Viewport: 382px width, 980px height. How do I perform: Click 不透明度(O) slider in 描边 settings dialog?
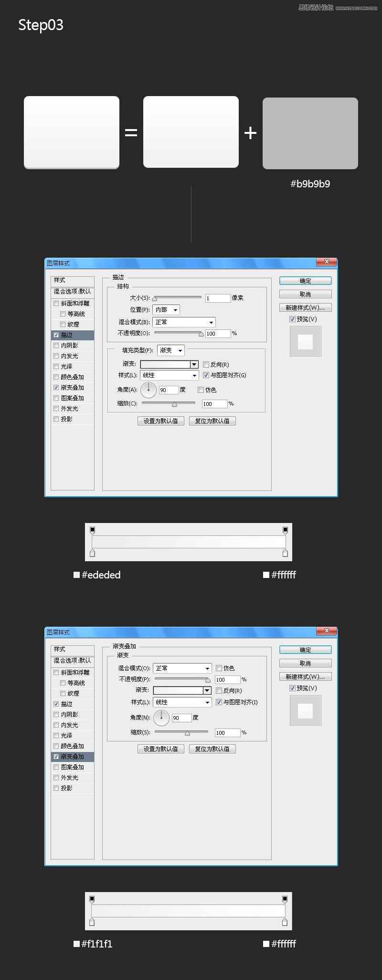click(179, 333)
